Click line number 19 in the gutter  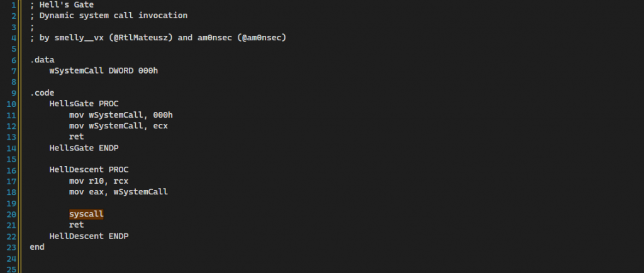13,203
